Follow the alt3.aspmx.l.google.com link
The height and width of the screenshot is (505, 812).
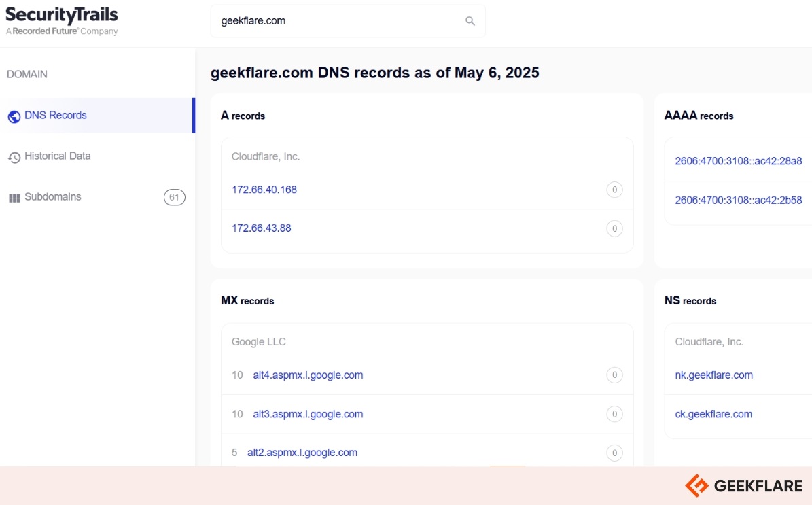click(x=308, y=414)
